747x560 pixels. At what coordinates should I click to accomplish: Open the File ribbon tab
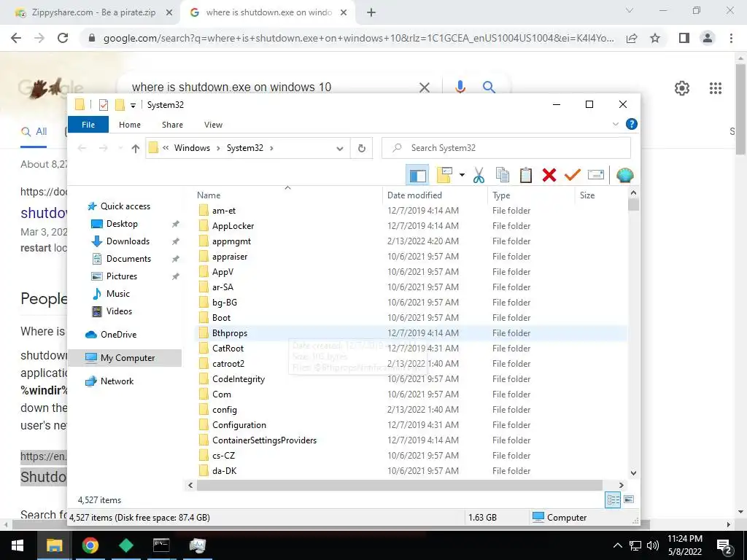(x=88, y=125)
